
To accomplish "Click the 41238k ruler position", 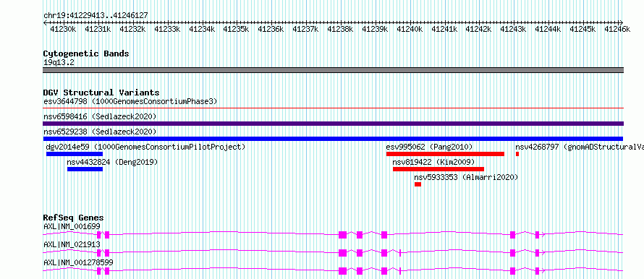I will click(340, 29).
